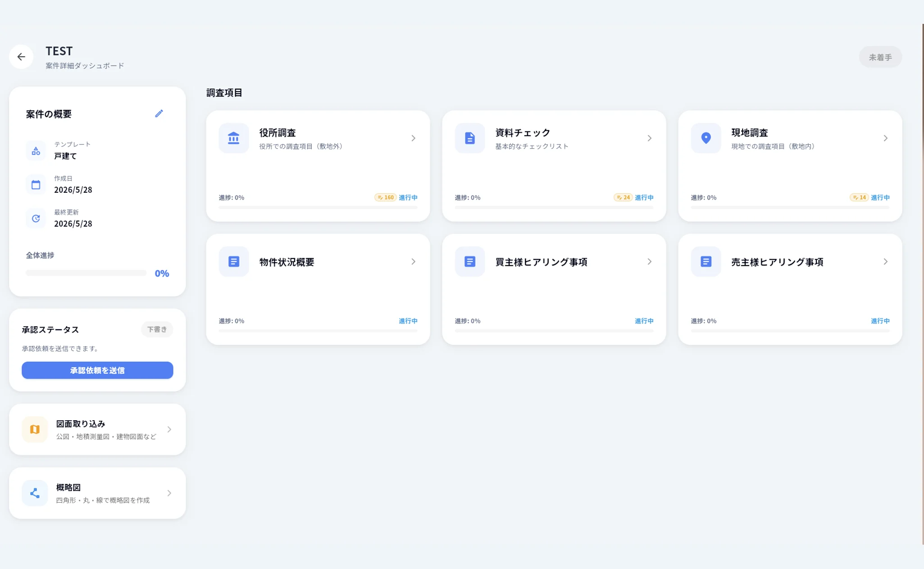Click the テンプレート shapes icon
Screen dimensions: 924x569
(36, 151)
